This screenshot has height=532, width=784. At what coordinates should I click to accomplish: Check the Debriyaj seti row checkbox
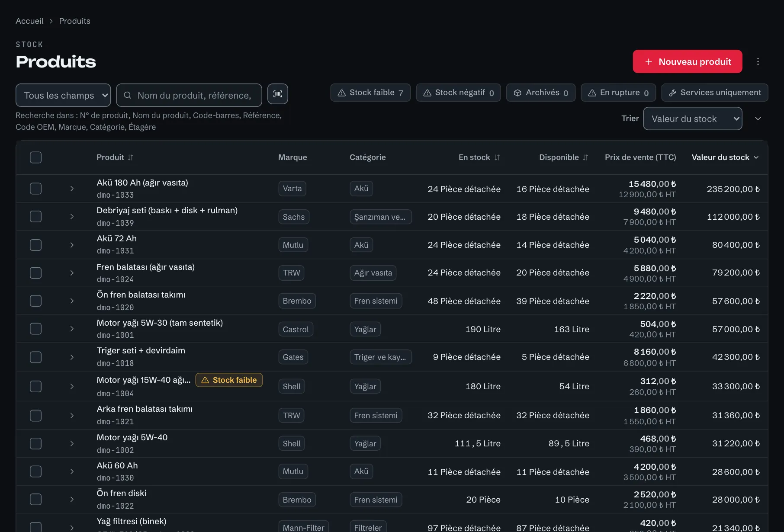coord(35,216)
